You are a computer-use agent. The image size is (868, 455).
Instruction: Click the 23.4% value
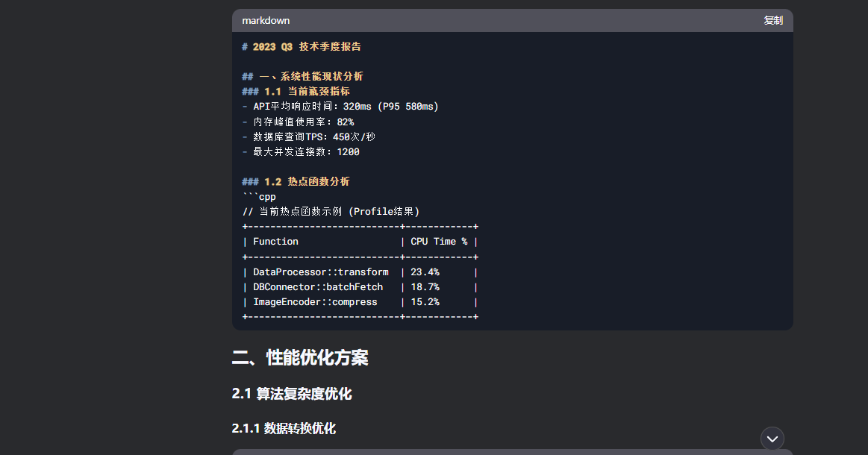[x=425, y=272]
